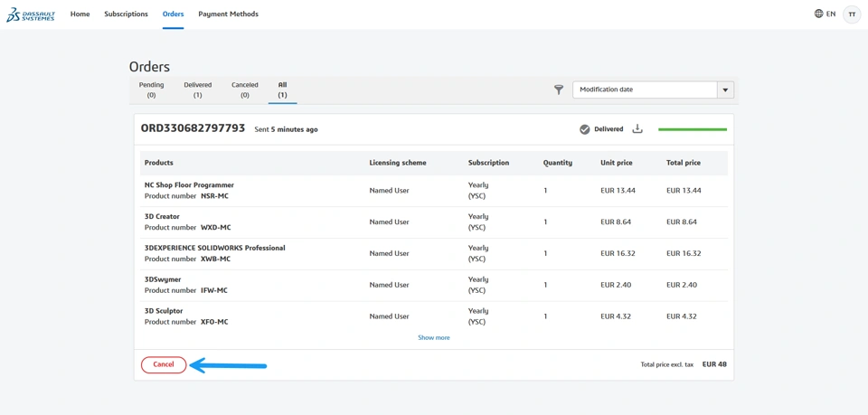Open the Payment Methods menu item

[x=228, y=14]
